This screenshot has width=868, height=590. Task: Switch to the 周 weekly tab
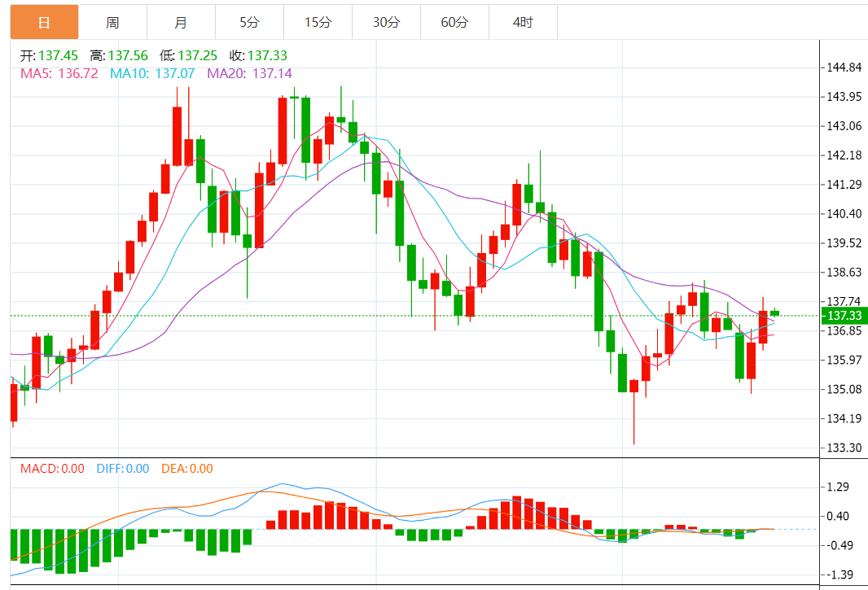click(112, 22)
